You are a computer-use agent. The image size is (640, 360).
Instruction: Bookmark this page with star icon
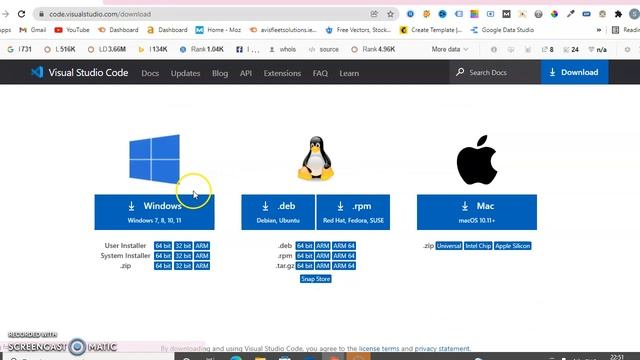coord(390,14)
